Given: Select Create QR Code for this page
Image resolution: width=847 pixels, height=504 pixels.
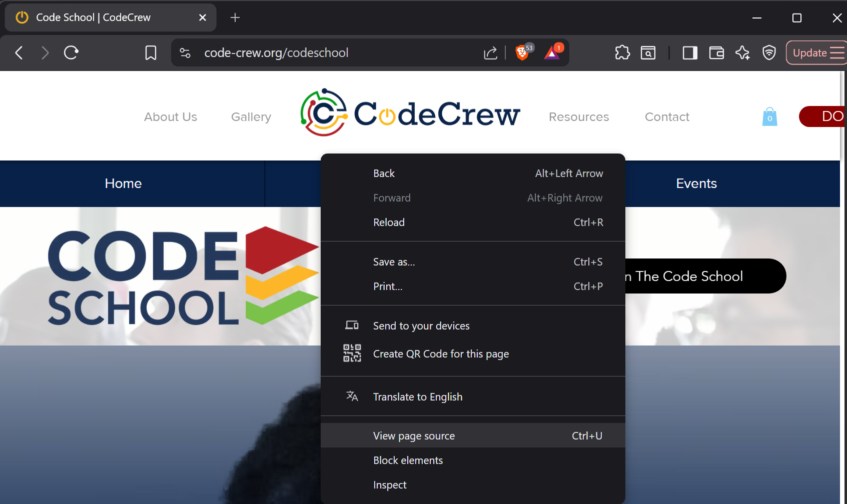Looking at the screenshot, I should [441, 353].
